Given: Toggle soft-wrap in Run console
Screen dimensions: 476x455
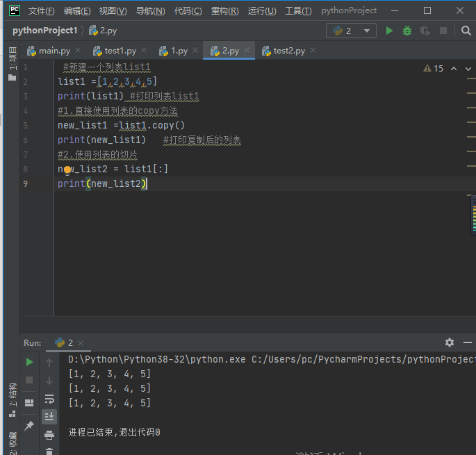Looking at the screenshot, I should 49,399.
